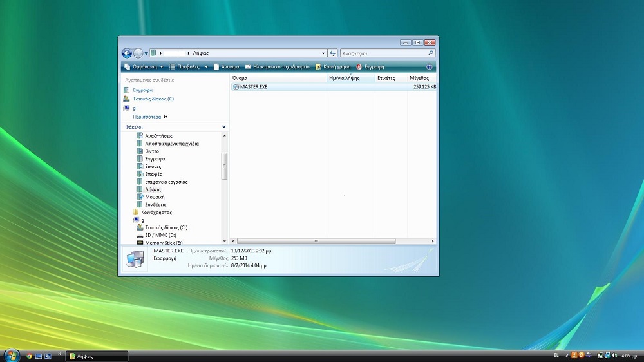Viewport: 644px width, 362px height.
Task: Select Αποθηκευμένα παιχνίδια in the folder tree
Action: click(x=172, y=144)
